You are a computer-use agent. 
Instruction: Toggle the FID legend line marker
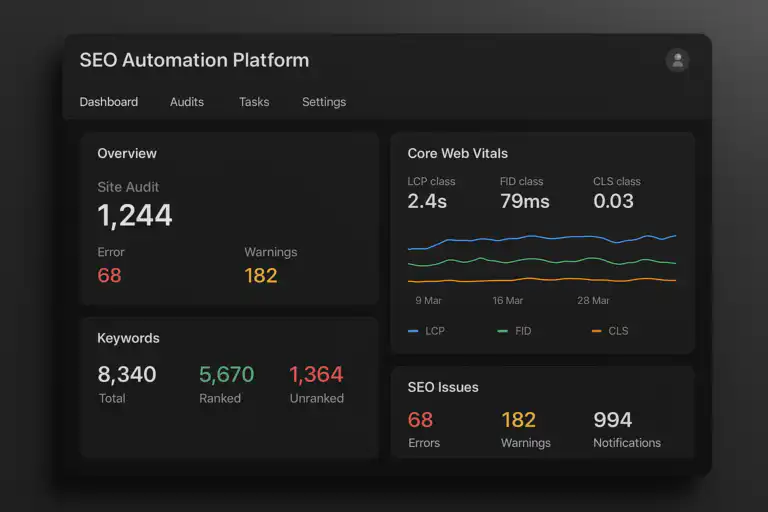[502, 331]
